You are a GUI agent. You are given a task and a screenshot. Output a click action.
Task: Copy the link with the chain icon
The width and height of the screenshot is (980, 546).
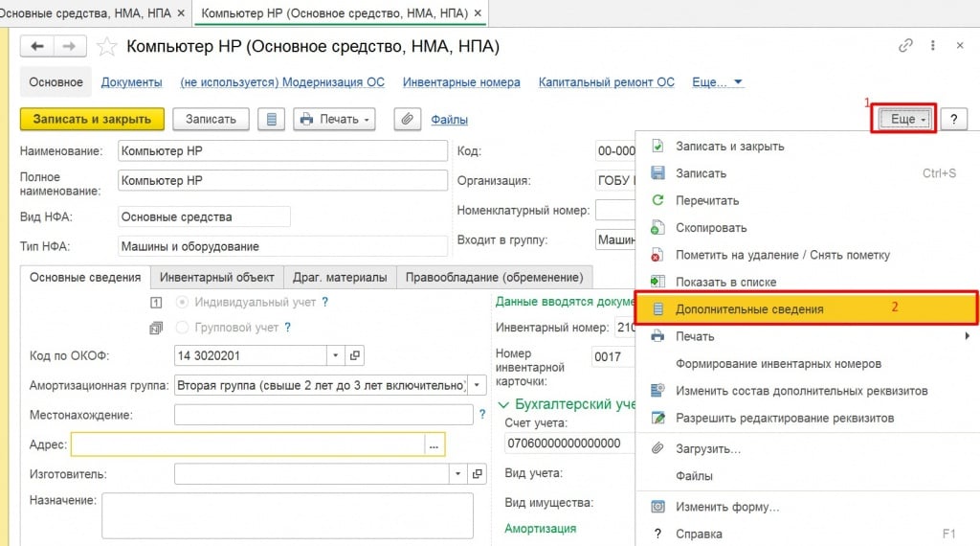tap(905, 46)
